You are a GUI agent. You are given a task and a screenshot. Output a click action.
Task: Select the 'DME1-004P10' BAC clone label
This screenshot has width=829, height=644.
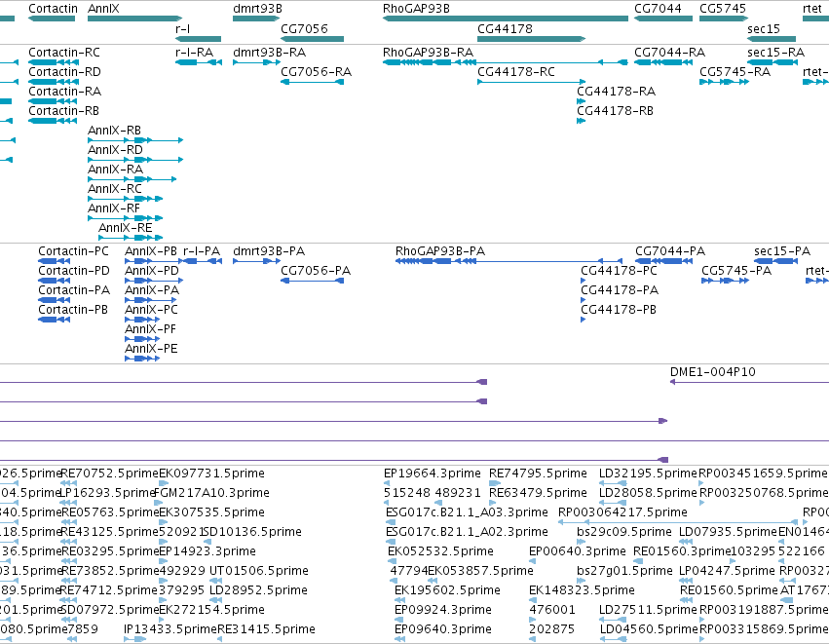pos(713,372)
